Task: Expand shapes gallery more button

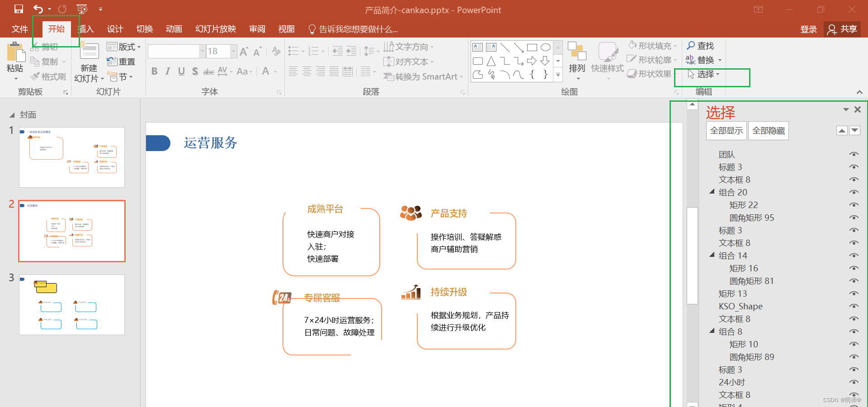Action: pos(558,75)
